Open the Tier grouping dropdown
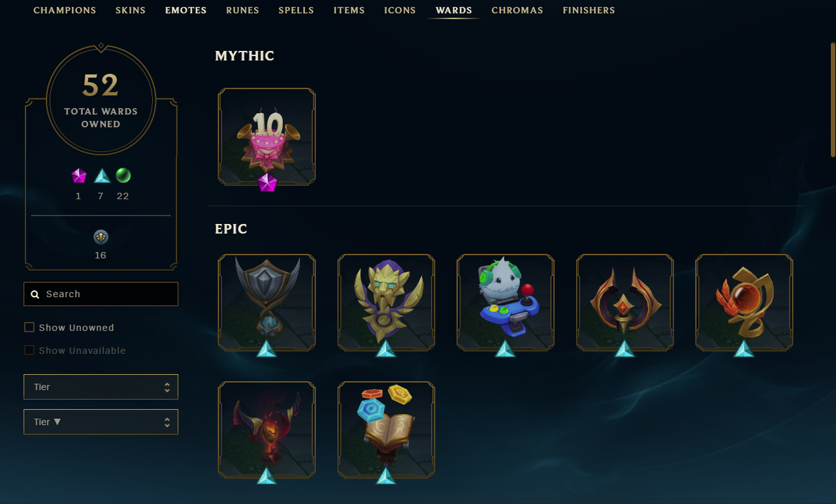Viewport: 836px width, 504px height. point(101,387)
